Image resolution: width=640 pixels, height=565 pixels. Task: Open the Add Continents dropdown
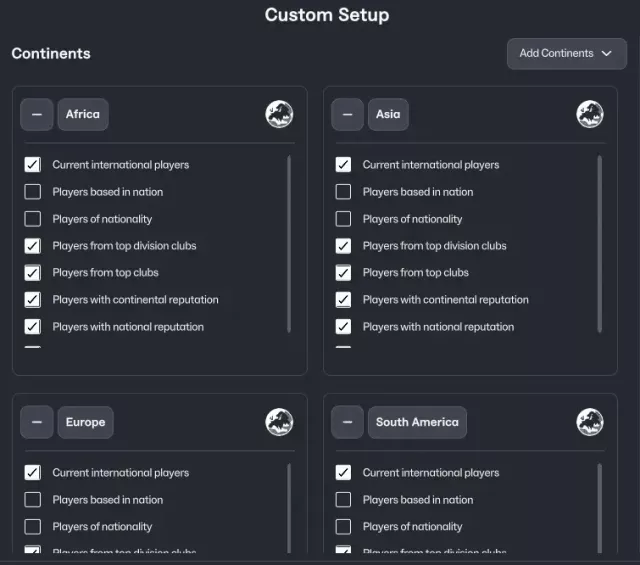(x=567, y=53)
